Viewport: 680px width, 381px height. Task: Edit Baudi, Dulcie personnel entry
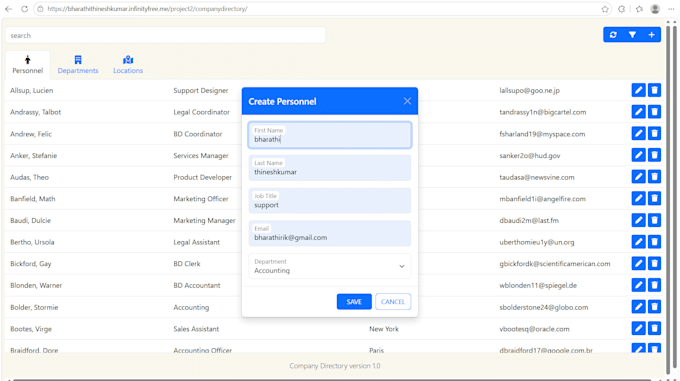[638, 220]
